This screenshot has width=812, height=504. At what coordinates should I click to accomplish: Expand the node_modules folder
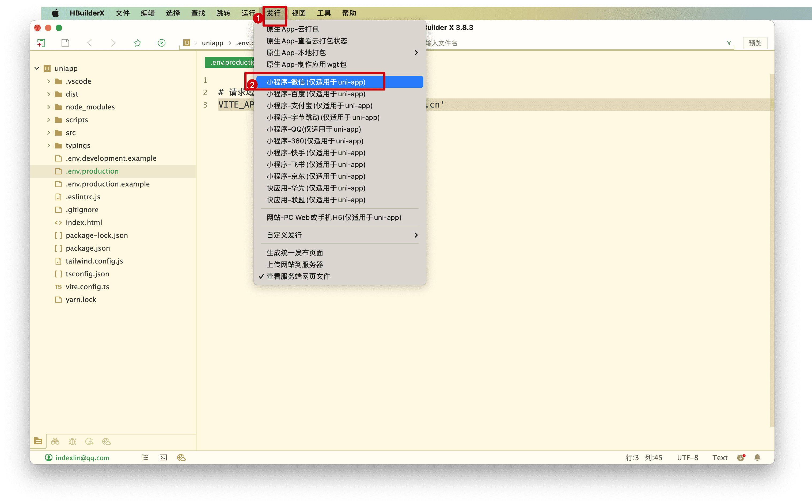49,107
